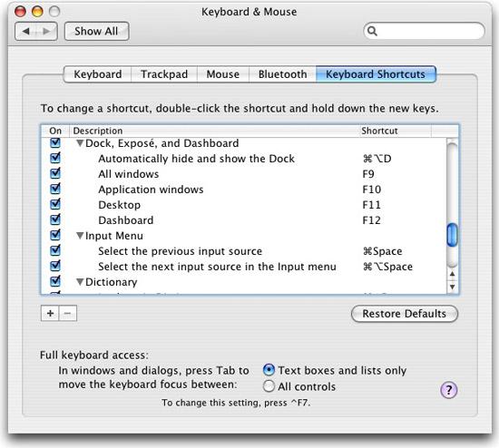Select the All controls radio button
The image size is (499, 448).
pyautogui.click(x=269, y=386)
